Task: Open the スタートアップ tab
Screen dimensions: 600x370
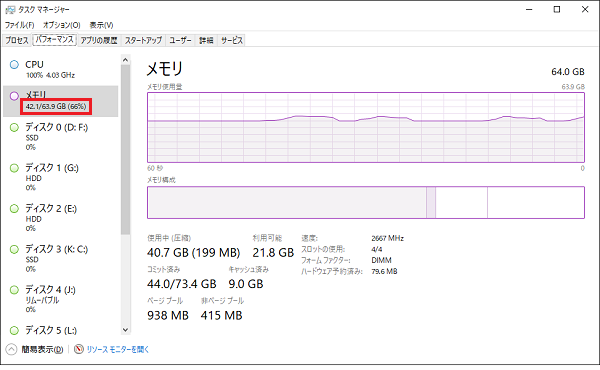Action: click(x=143, y=40)
